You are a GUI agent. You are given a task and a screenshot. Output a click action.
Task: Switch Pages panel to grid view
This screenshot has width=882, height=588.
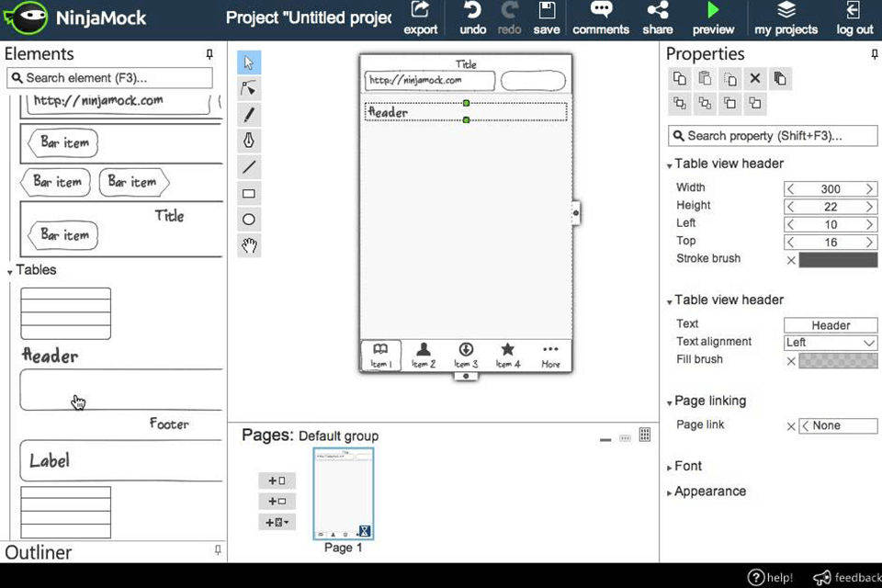(645, 435)
